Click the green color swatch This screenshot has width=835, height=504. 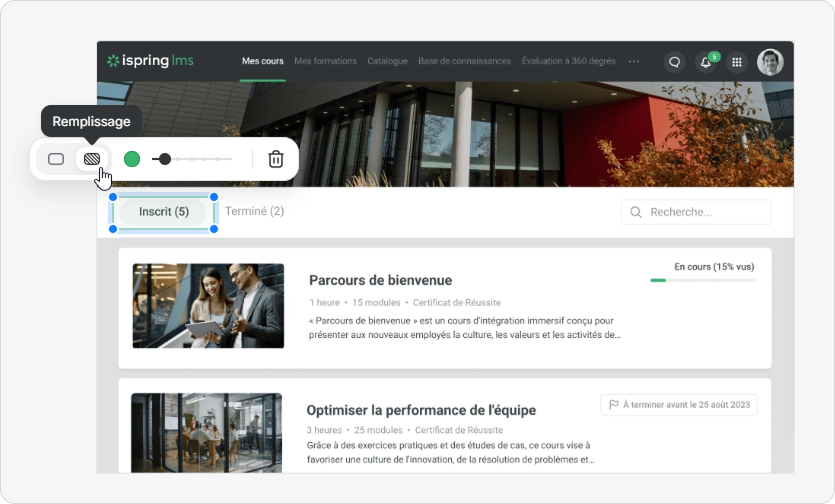click(132, 159)
